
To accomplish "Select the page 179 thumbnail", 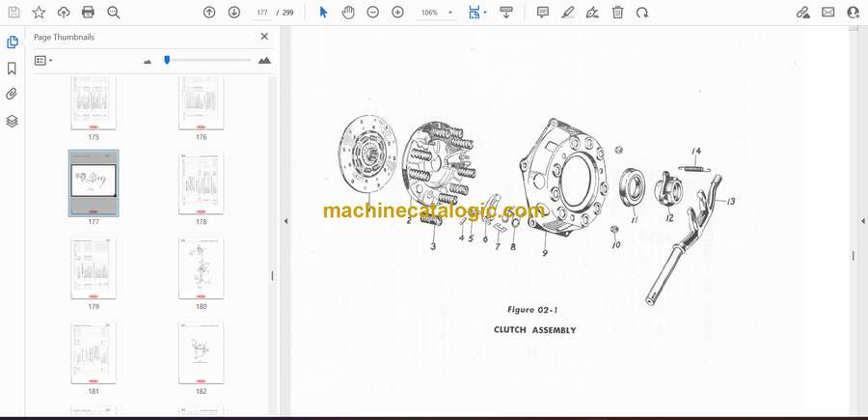I will [x=94, y=268].
